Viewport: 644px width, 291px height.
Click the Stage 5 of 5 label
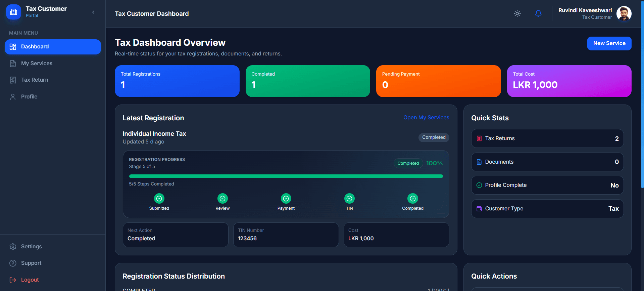coord(142,167)
